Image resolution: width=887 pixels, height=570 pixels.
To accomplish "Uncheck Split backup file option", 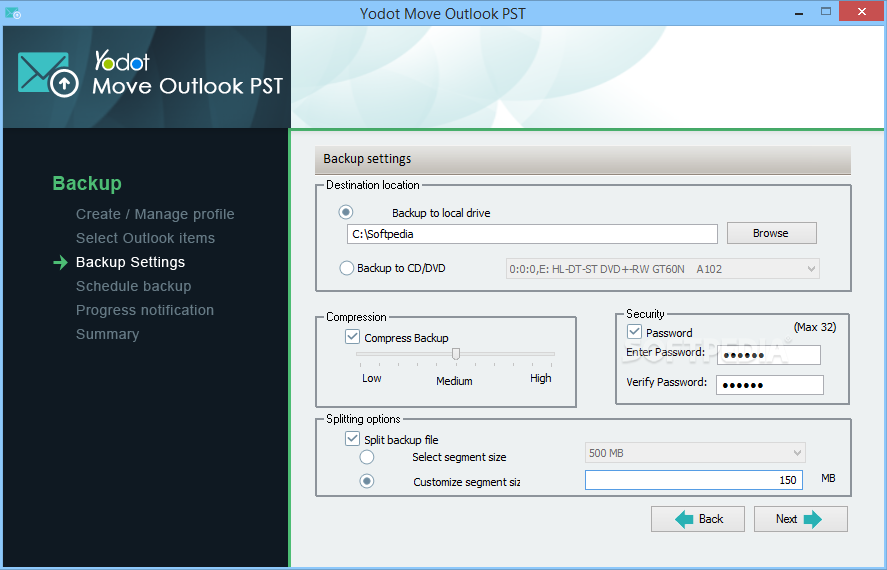I will [x=352, y=438].
